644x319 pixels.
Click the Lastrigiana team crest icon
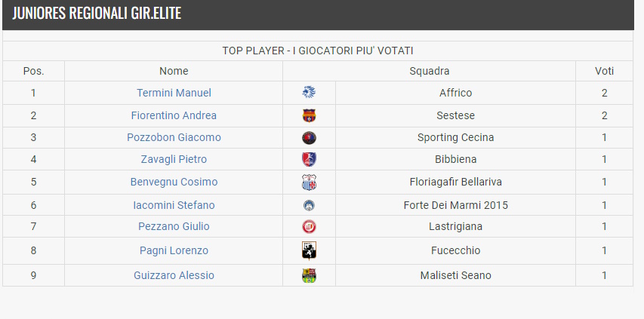[x=309, y=227]
